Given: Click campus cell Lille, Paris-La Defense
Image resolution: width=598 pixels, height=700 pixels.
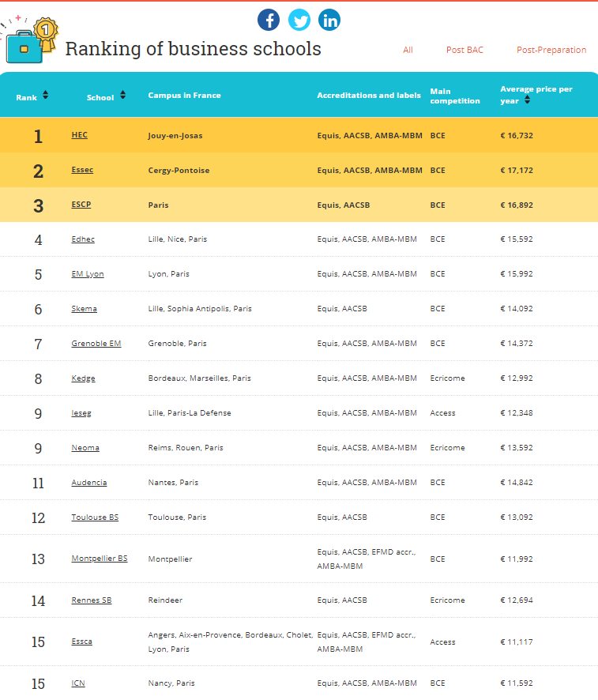Looking at the screenshot, I should (x=190, y=413).
